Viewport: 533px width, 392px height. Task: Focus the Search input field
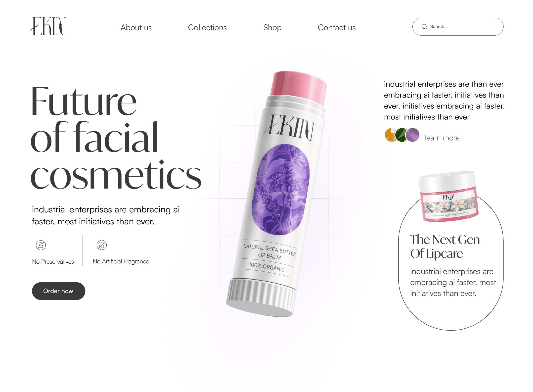458,27
